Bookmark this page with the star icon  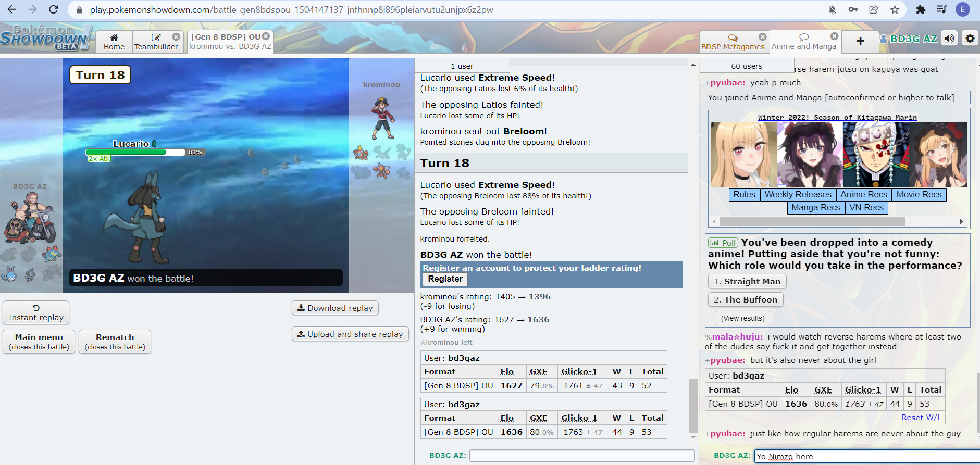[895, 9]
